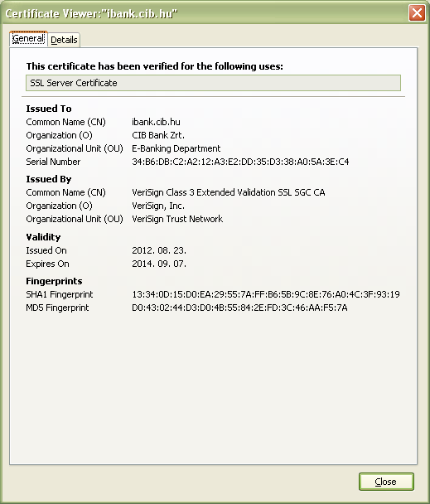
Task: Click the ibank.cib.hu common name value
Action: click(x=156, y=122)
